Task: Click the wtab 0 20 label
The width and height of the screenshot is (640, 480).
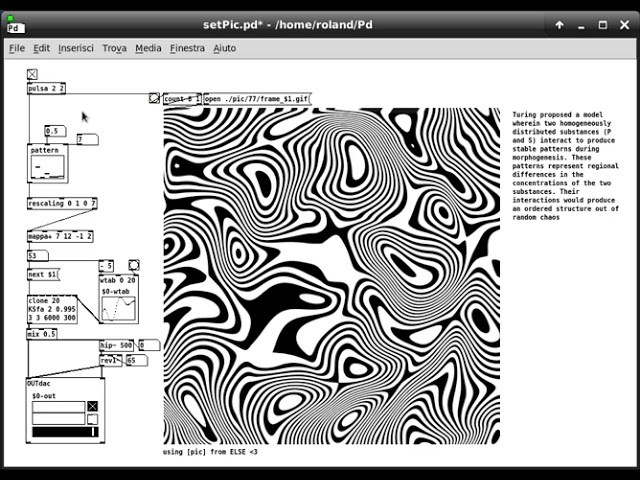Action: pos(118,280)
